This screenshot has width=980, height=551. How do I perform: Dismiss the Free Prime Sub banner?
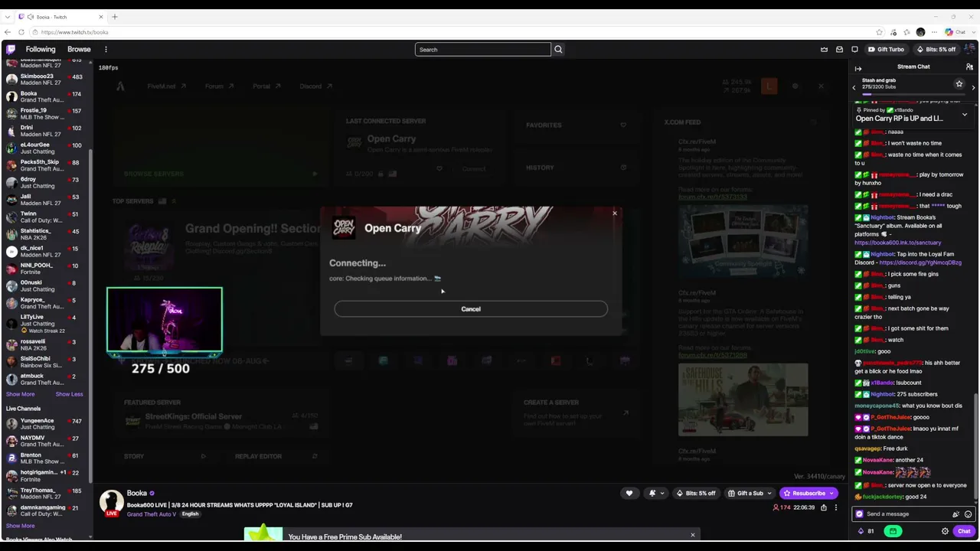[x=693, y=535]
